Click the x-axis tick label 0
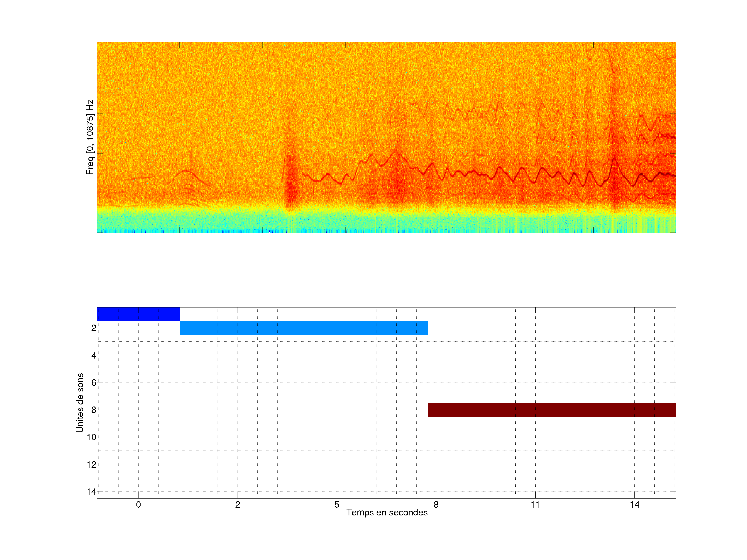The height and width of the screenshot is (560, 747). (x=139, y=505)
